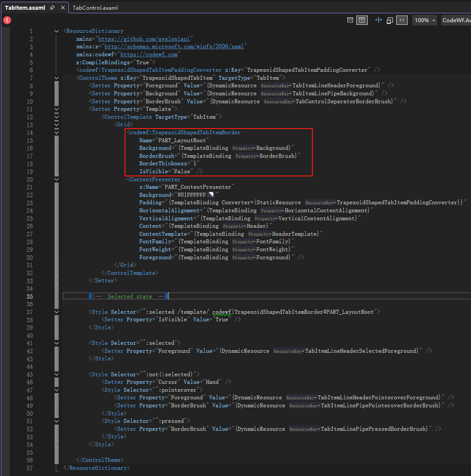Click PART_ContentPresenter name on line 21

tap(198, 187)
